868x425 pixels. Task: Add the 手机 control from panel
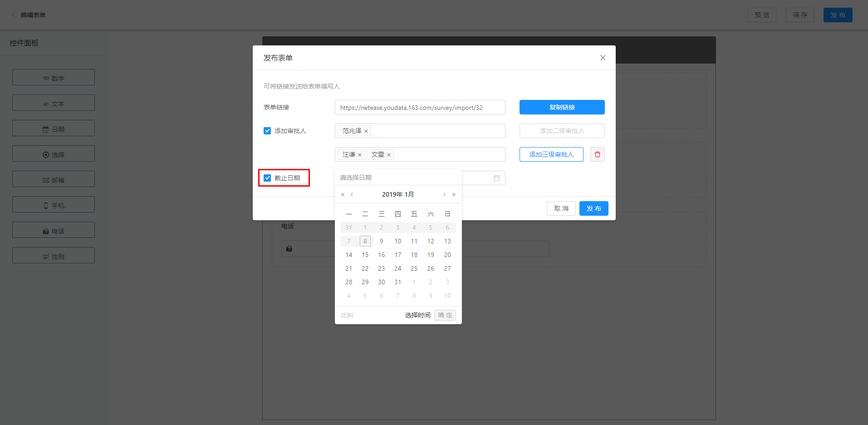click(54, 204)
